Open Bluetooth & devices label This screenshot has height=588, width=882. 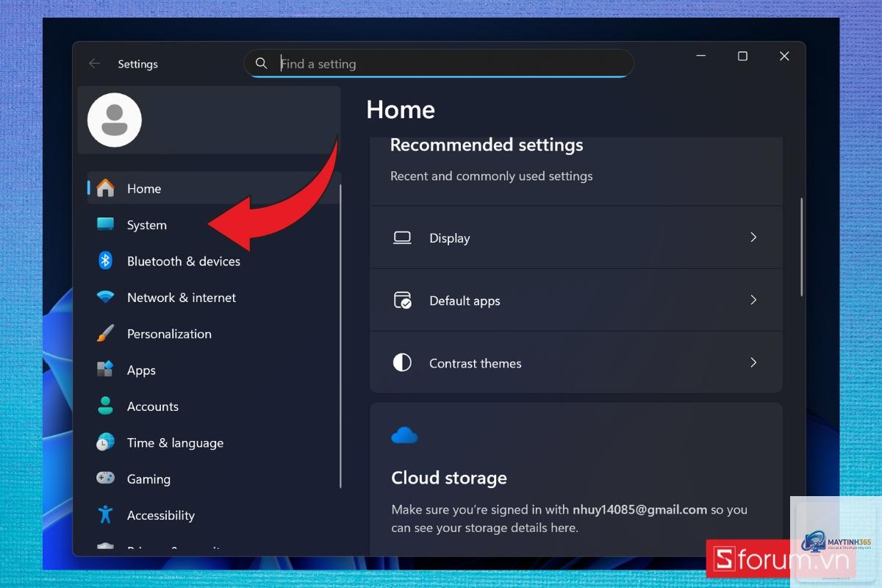click(x=184, y=261)
